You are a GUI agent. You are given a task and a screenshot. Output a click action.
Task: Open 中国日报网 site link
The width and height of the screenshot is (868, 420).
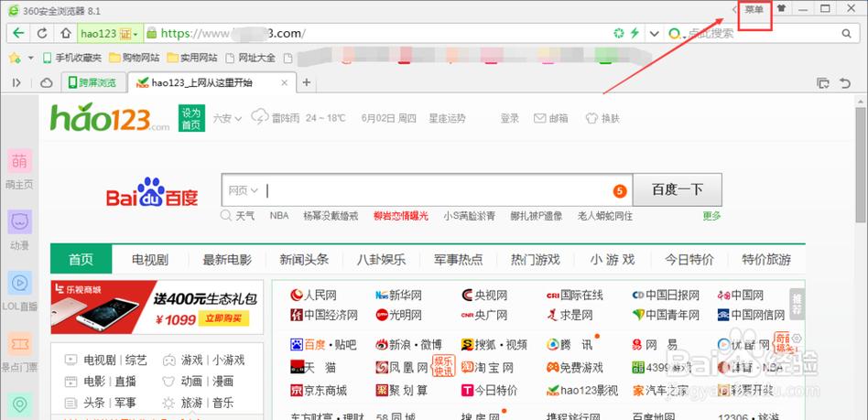(666, 295)
